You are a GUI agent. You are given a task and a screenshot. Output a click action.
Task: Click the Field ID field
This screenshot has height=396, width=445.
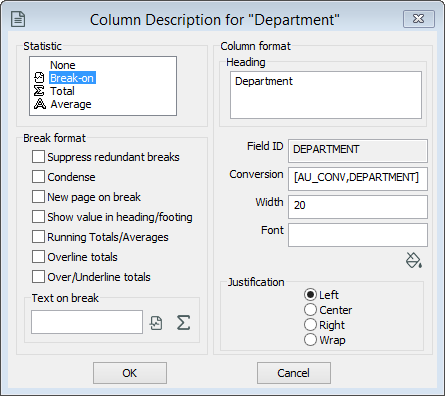pos(358,151)
